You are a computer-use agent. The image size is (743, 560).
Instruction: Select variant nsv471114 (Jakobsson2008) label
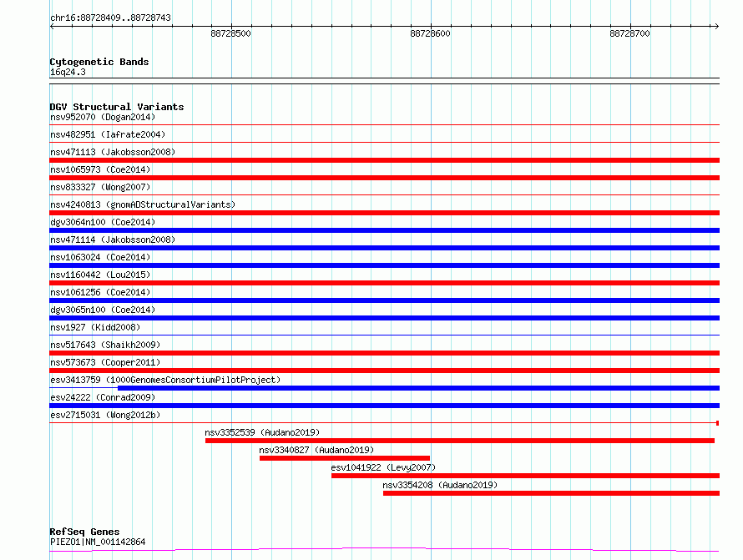coord(113,240)
